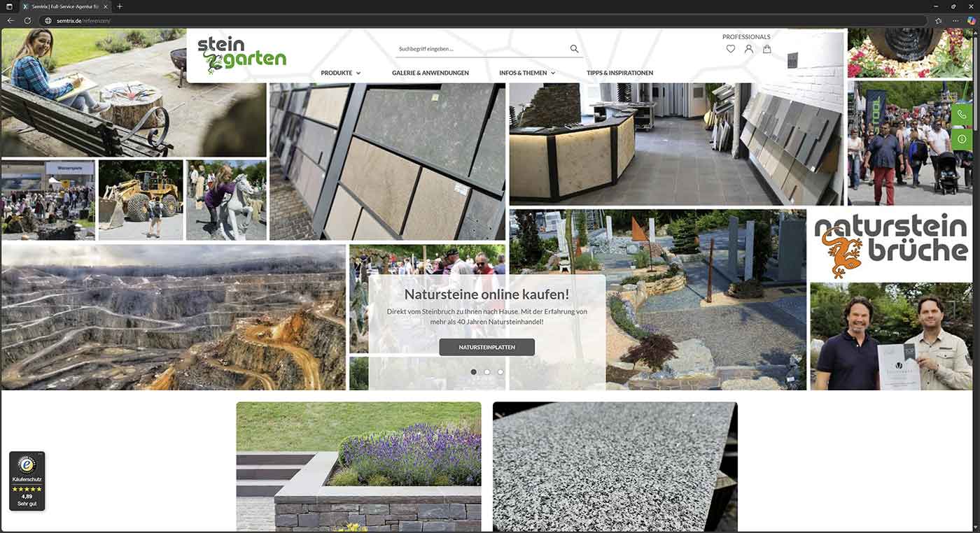Click the green info icon below the phone
Image resolution: width=980 pixels, height=533 pixels.
tap(961, 138)
